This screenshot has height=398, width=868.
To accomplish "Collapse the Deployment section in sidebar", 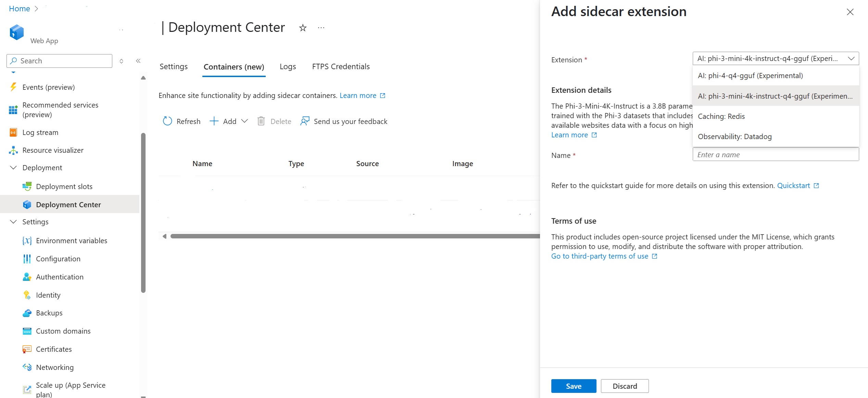I will tap(13, 168).
